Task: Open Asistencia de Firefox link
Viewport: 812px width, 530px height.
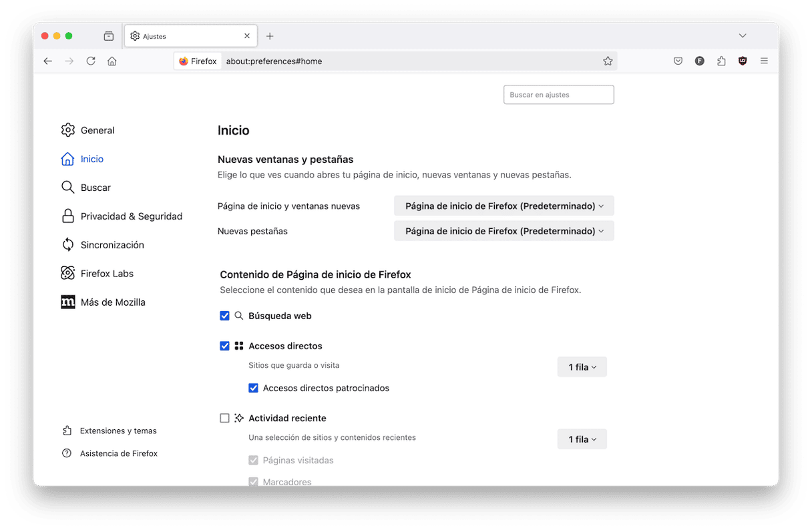Action: (x=110, y=453)
